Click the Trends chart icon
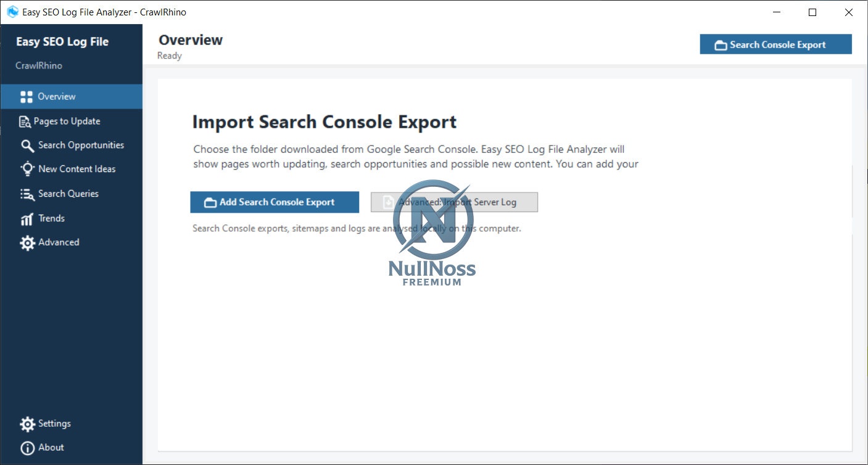 [x=27, y=219]
